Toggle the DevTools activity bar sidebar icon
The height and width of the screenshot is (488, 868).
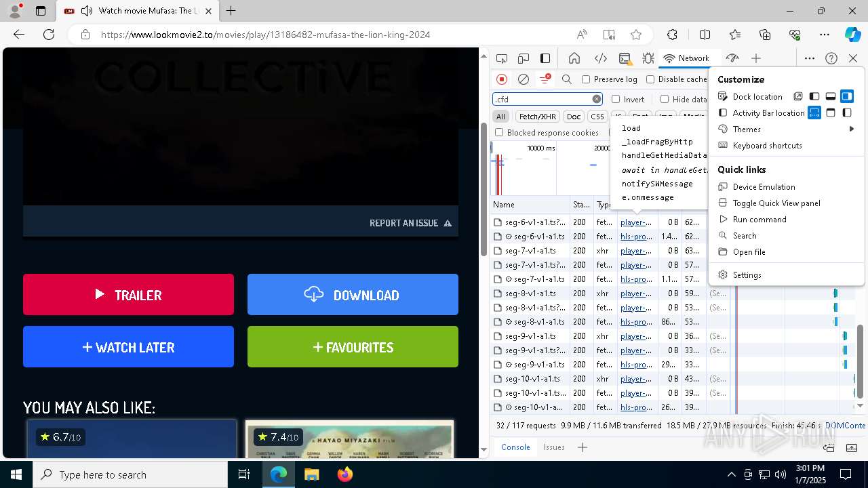point(545,58)
